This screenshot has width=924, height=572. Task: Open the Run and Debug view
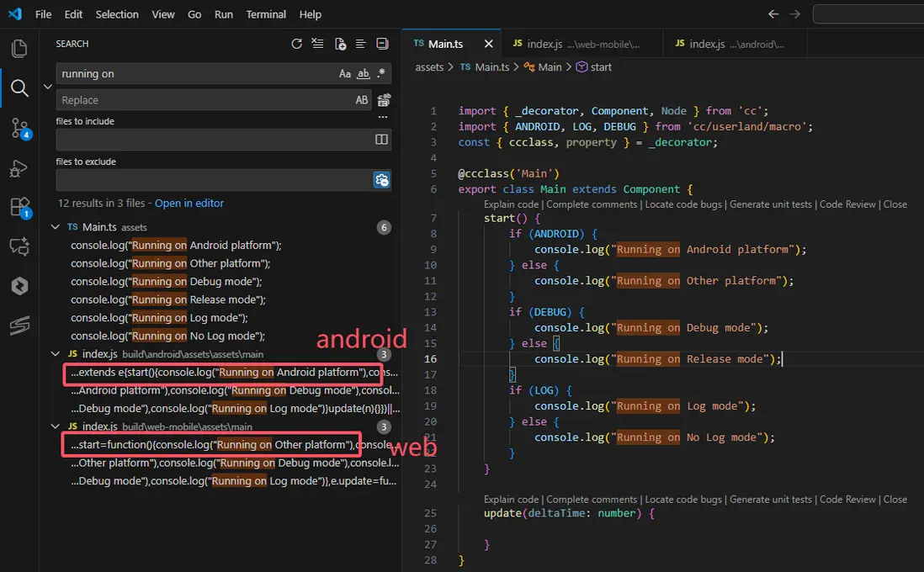[19, 169]
